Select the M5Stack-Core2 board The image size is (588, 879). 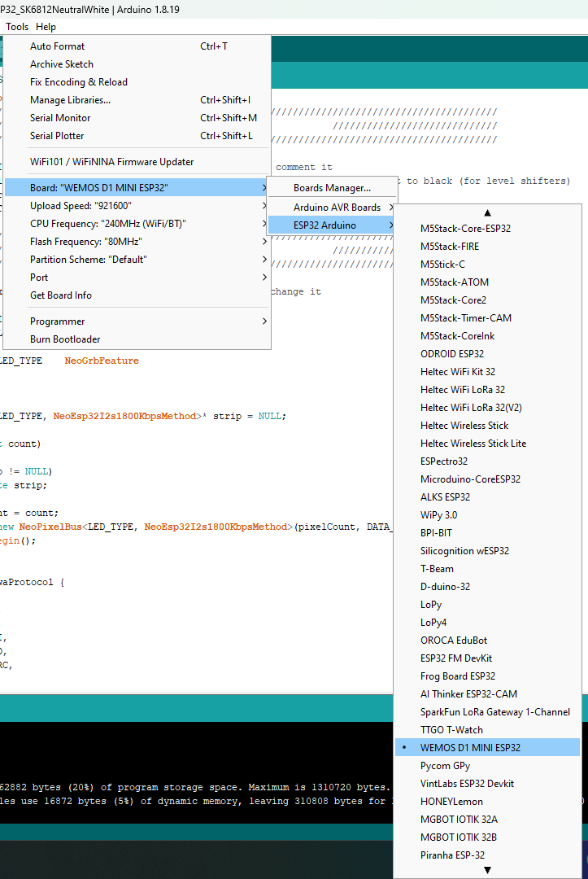pos(487,300)
